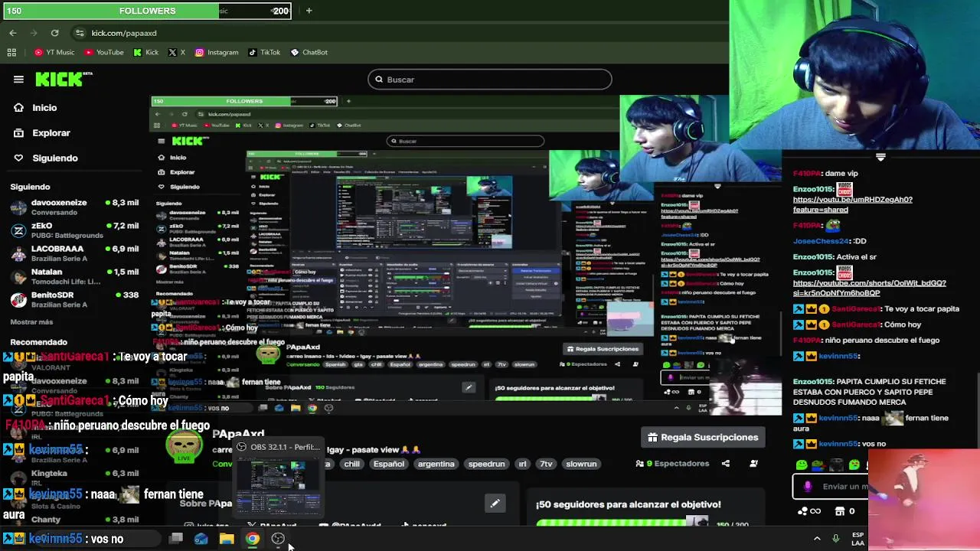Expand the Mostrar más followed channels list
The image size is (980, 551).
pos(31,322)
